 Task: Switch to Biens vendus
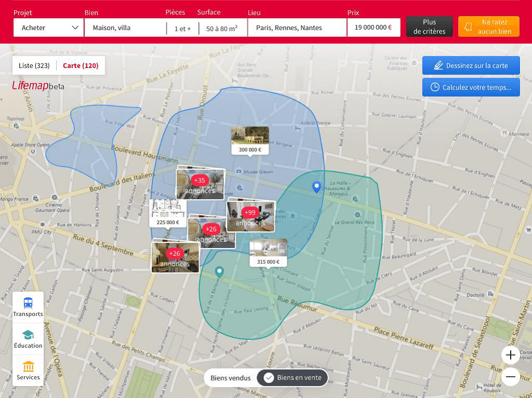tap(230, 378)
